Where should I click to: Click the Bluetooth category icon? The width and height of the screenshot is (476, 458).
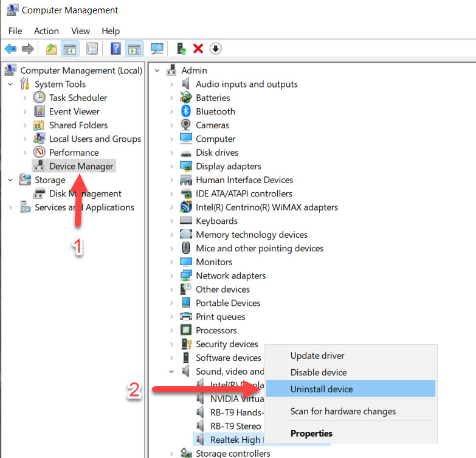(186, 111)
